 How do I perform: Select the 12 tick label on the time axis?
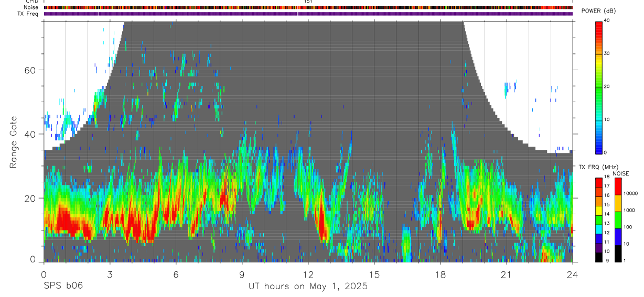click(308, 274)
